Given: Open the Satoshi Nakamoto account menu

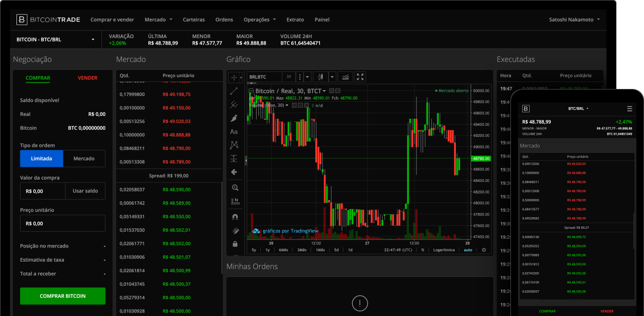Looking at the screenshot, I should pos(574,19).
